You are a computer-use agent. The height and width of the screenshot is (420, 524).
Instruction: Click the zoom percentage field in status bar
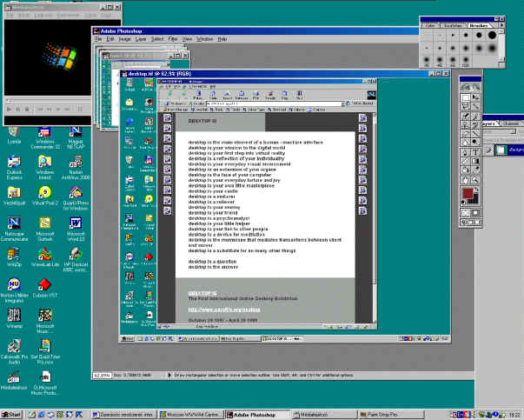point(102,376)
